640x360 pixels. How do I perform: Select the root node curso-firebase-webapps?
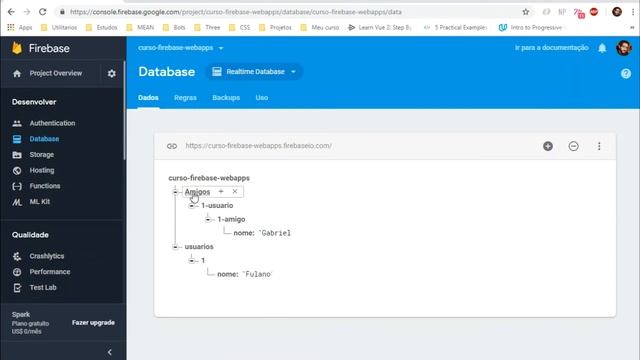point(209,178)
